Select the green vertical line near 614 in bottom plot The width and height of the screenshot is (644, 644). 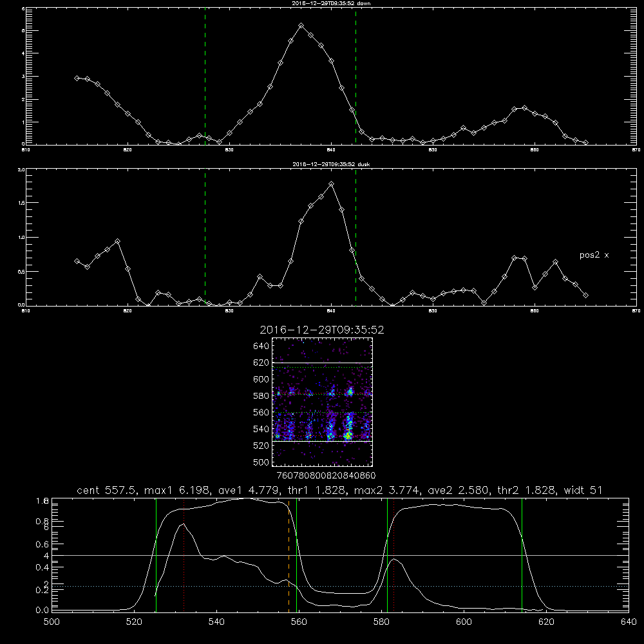point(522,555)
